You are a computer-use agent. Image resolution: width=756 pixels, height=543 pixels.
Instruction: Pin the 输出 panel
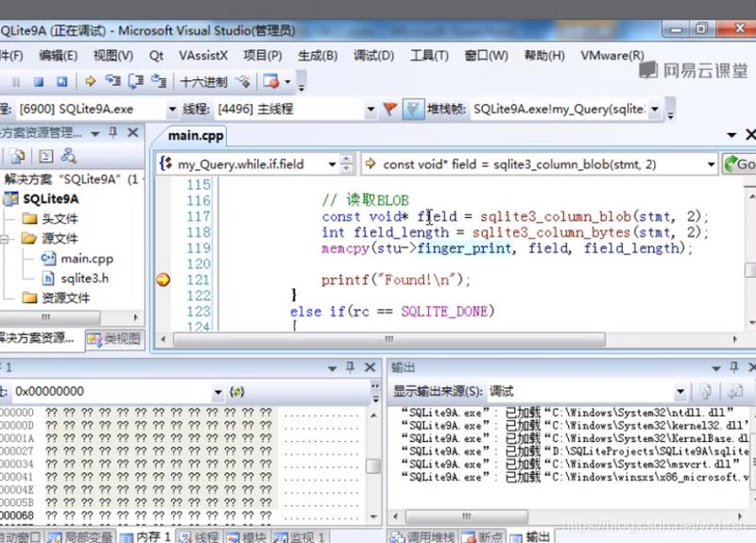pos(734,367)
